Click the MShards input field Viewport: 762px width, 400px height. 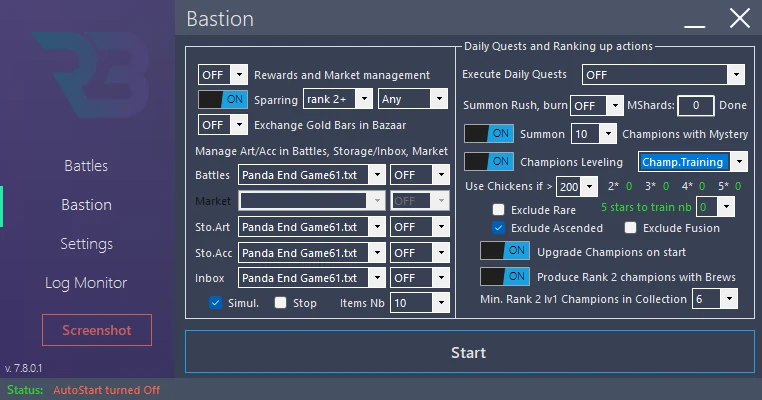696,105
